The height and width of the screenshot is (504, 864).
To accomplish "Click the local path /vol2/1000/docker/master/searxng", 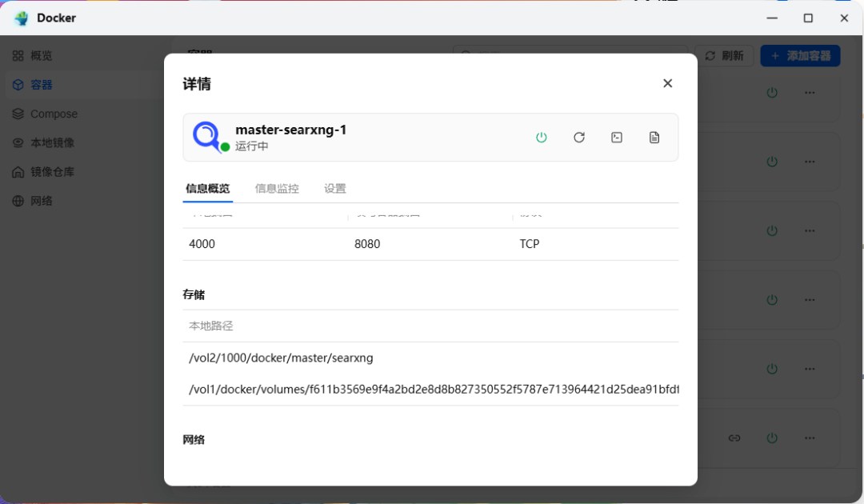I will pyautogui.click(x=281, y=358).
